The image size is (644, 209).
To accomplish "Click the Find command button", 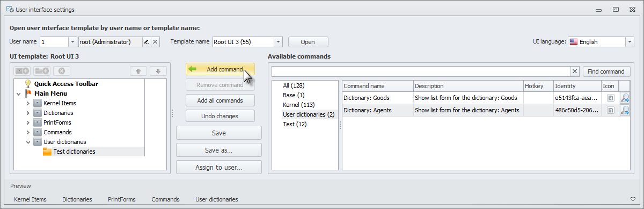I will pos(606,71).
